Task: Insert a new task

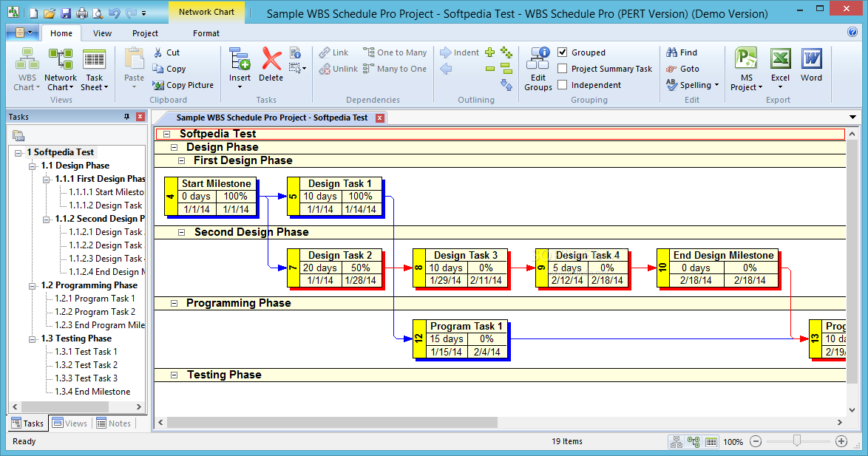Action: pyautogui.click(x=240, y=67)
